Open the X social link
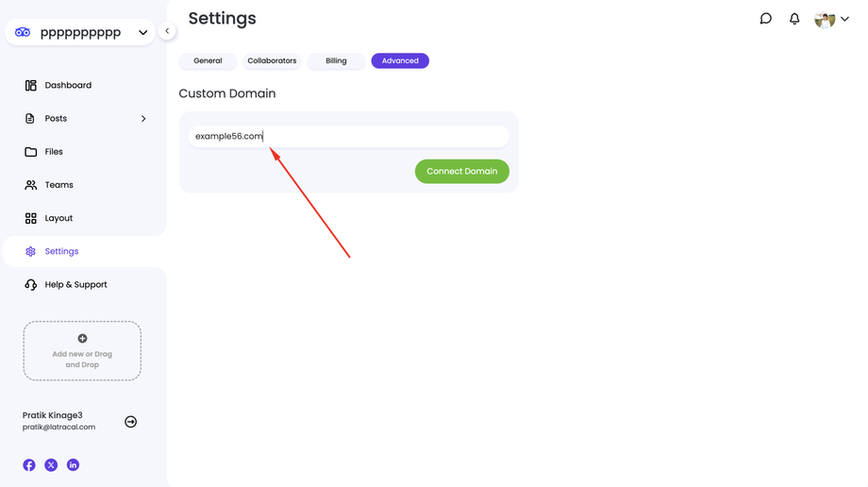 [x=51, y=465]
